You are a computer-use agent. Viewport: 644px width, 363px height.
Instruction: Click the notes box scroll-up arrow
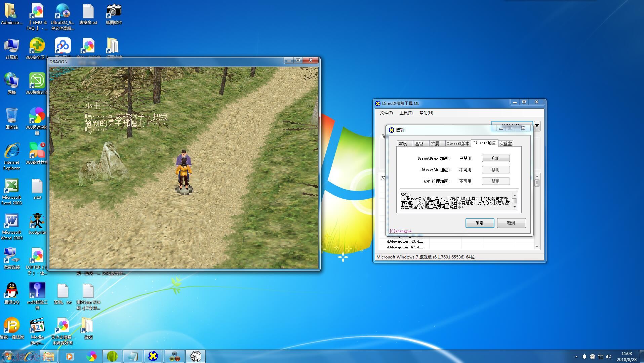tap(514, 195)
